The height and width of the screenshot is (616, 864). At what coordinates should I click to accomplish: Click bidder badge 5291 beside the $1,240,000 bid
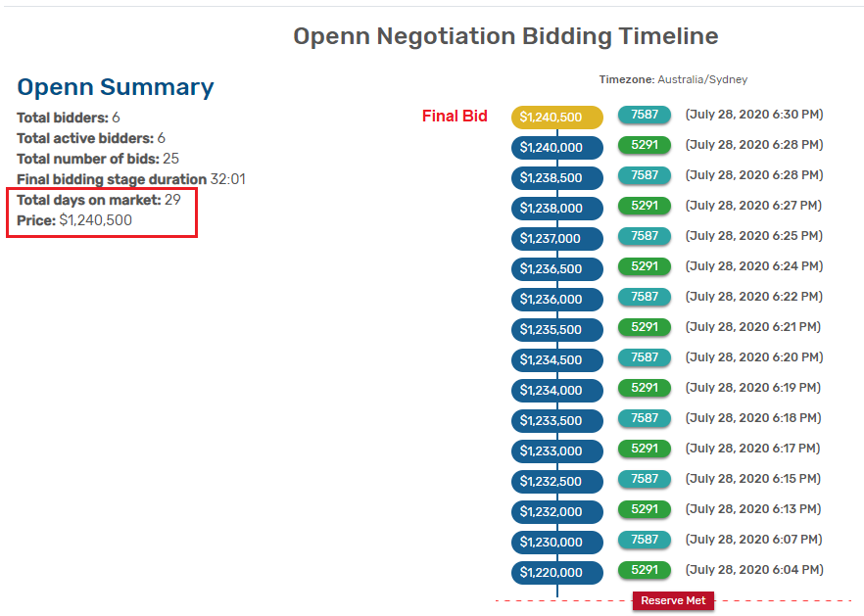point(645,145)
